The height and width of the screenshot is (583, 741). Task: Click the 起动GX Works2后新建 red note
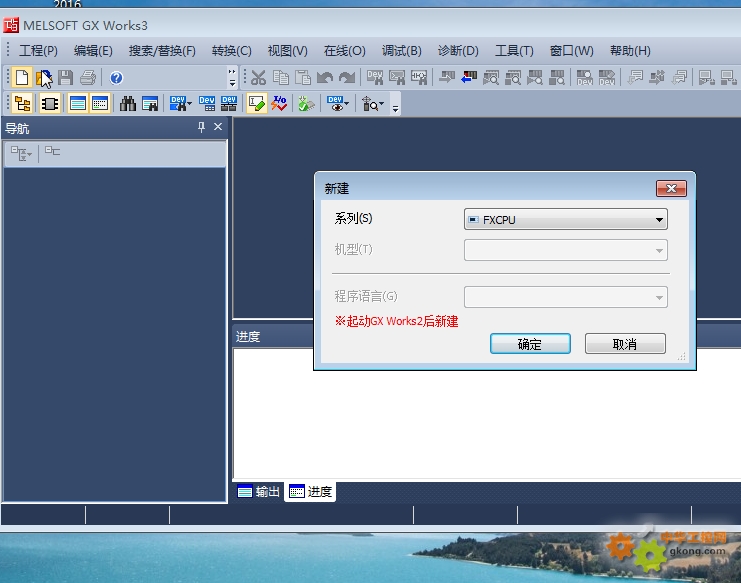coord(396,321)
